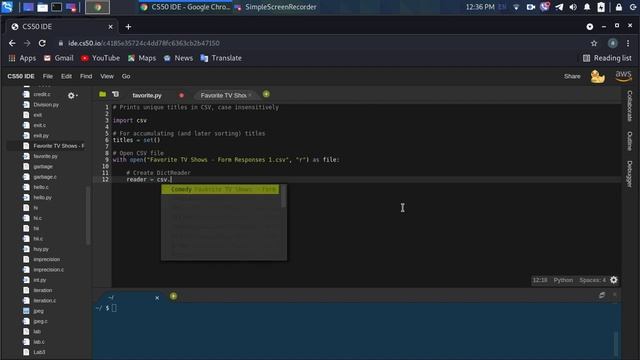The image size is (640, 360).
Task: Open the Go menu
Action: [126, 76]
